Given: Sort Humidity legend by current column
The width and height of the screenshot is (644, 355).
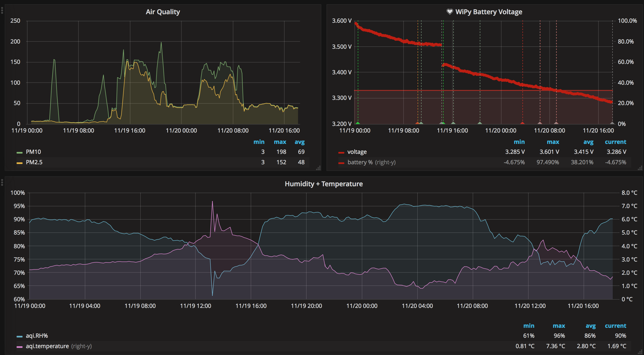Looking at the screenshot, I should [x=616, y=326].
